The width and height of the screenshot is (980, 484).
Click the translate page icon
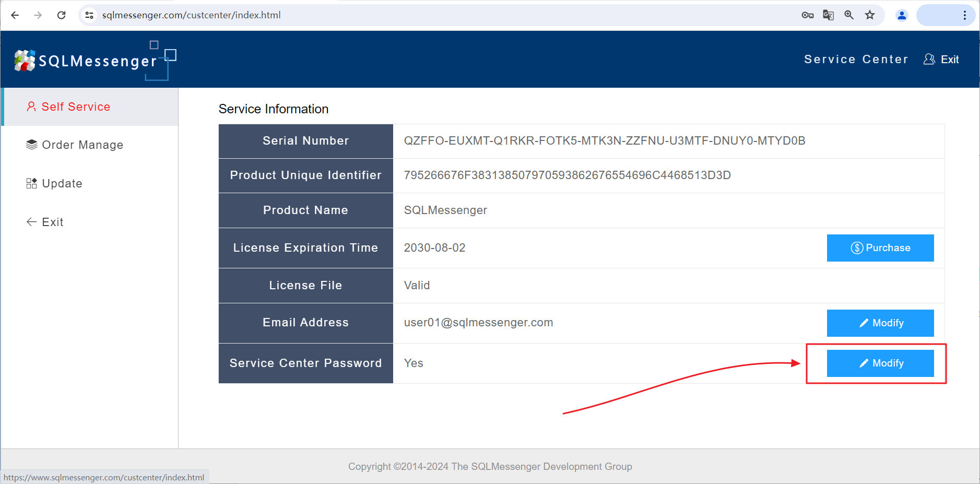point(829,15)
